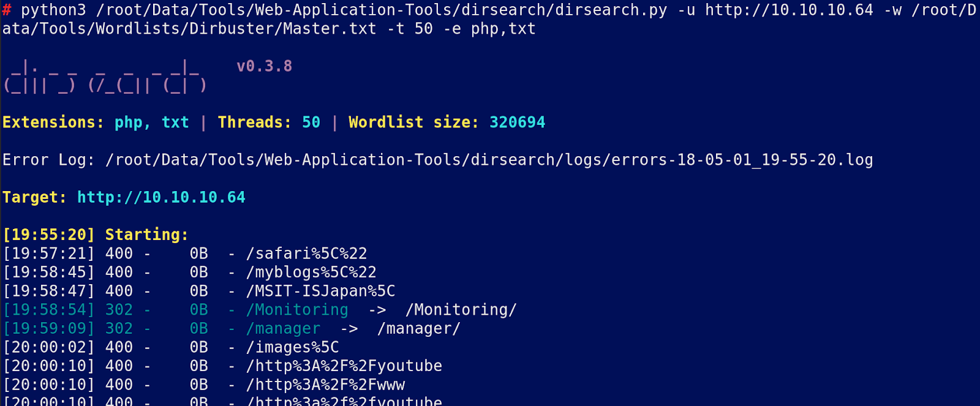Click the 'Wordlist size:' label
The height and width of the screenshot is (406, 980).
point(414,122)
